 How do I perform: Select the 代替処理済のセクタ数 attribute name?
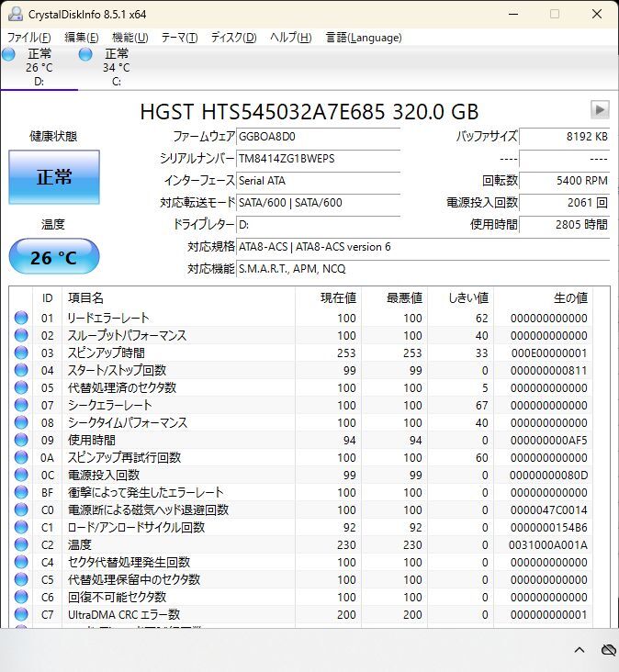(122, 387)
